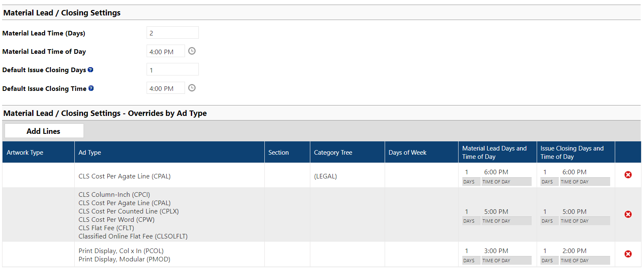Click the Add Lines button
Screen dimensions: 644x276
44,131
